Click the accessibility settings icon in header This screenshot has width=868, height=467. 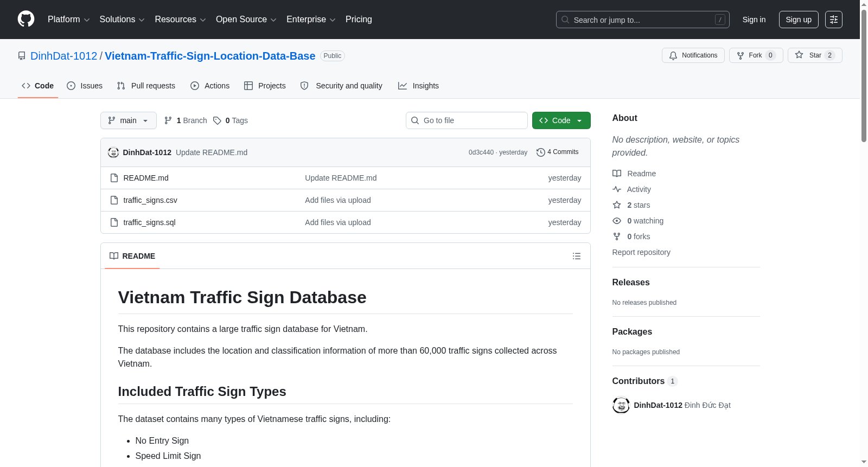833,20
